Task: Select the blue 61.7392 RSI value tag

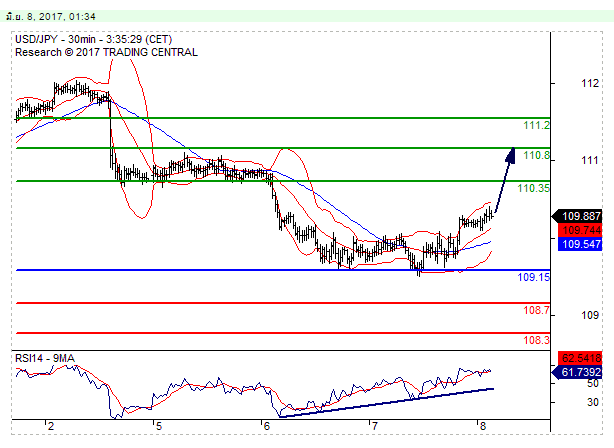Action: tap(580, 372)
